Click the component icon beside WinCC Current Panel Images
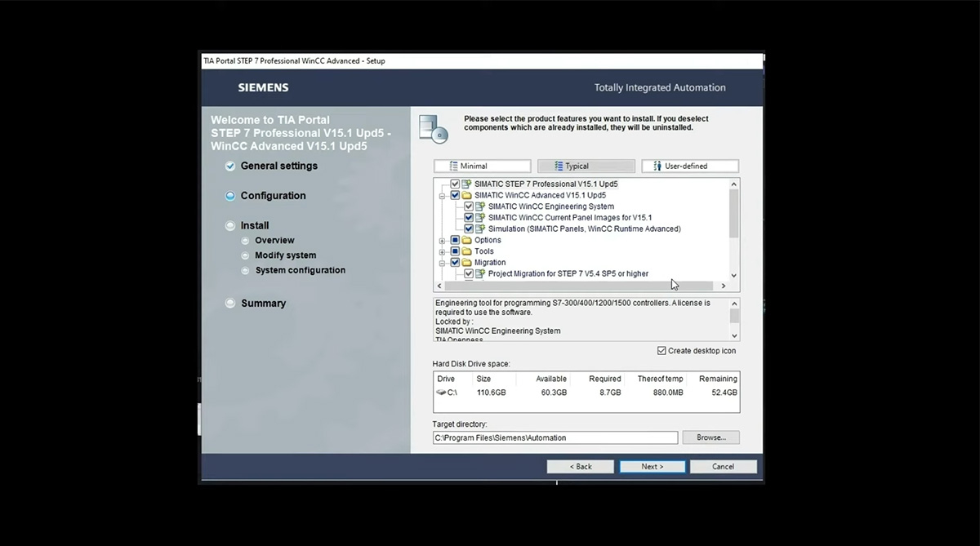Viewport: 980px width, 546px height. (x=480, y=218)
